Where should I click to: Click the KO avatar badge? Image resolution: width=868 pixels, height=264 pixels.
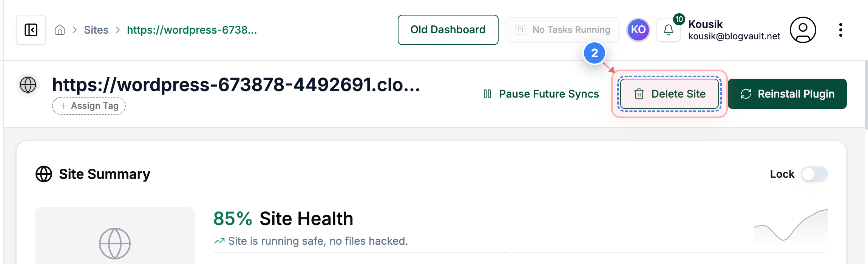[638, 30]
